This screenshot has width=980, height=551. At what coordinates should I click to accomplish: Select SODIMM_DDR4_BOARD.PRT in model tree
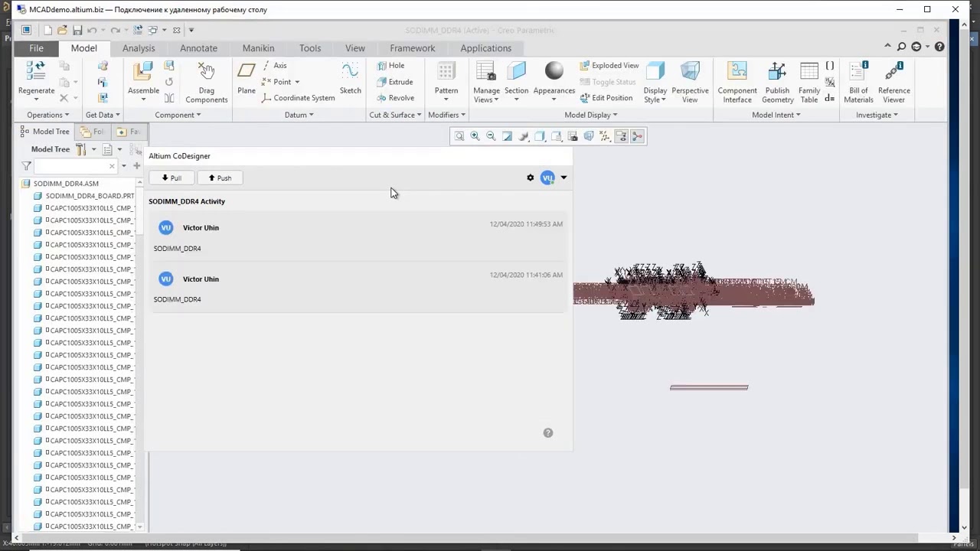click(90, 196)
